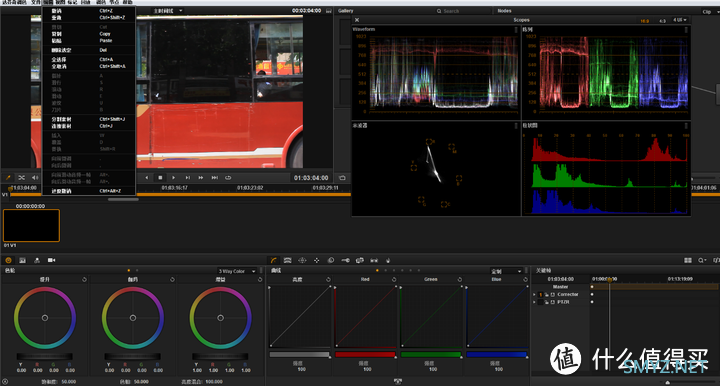Screen dimensions: 720x386
Task: Select 16:9 scopes aspect ratio
Action: [x=645, y=21]
